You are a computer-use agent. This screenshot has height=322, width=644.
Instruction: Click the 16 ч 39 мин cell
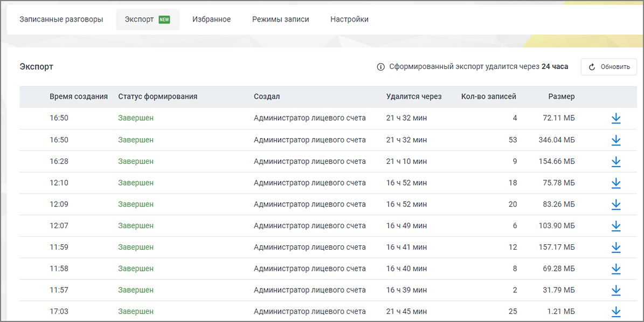(406, 290)
